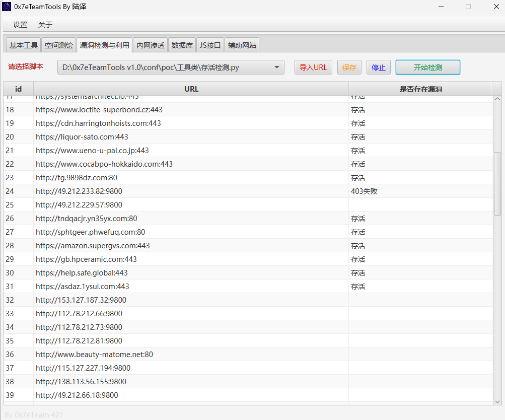Maximize the application window
The width and height of the screenshot is (505, 420).
pyautogui.click(x=468, y=7)
